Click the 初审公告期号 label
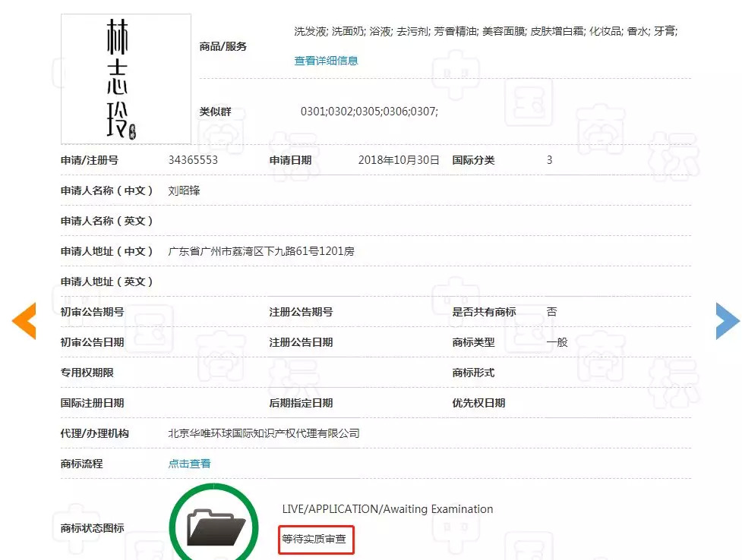Image resolution: width=742 pixels, height=560 pixels. pos(93,312)
